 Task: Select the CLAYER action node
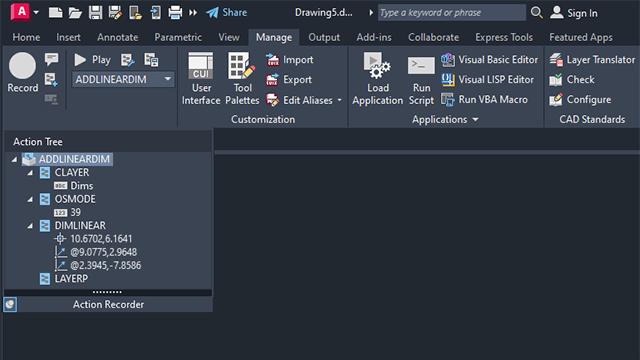pos(64,172)
